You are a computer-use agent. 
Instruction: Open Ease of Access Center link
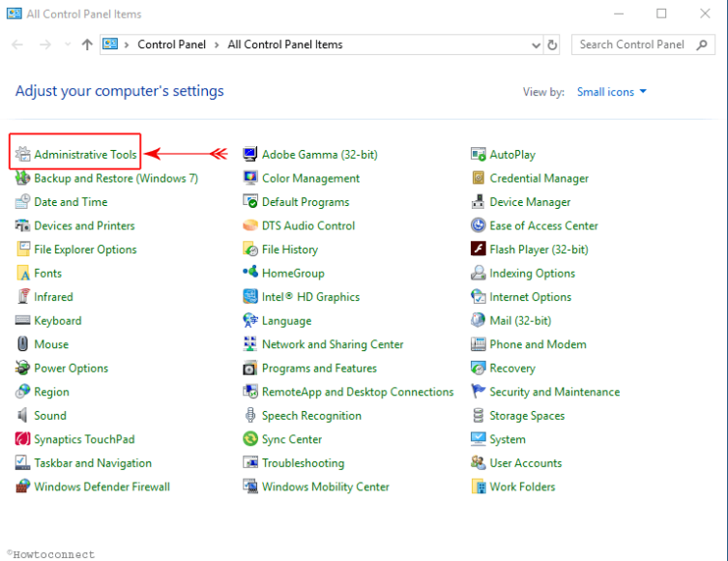click(543, 225)
